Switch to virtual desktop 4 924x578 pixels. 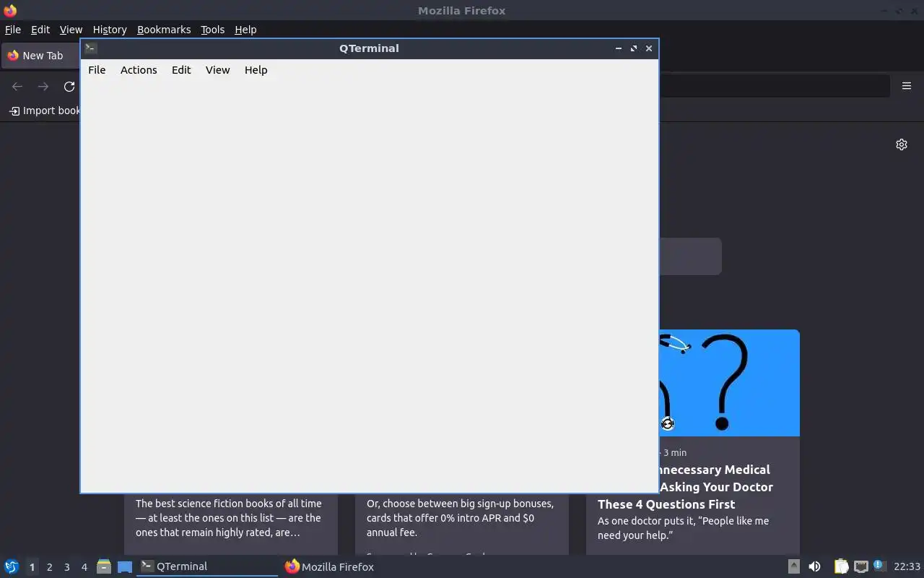(x=84, y=567)
